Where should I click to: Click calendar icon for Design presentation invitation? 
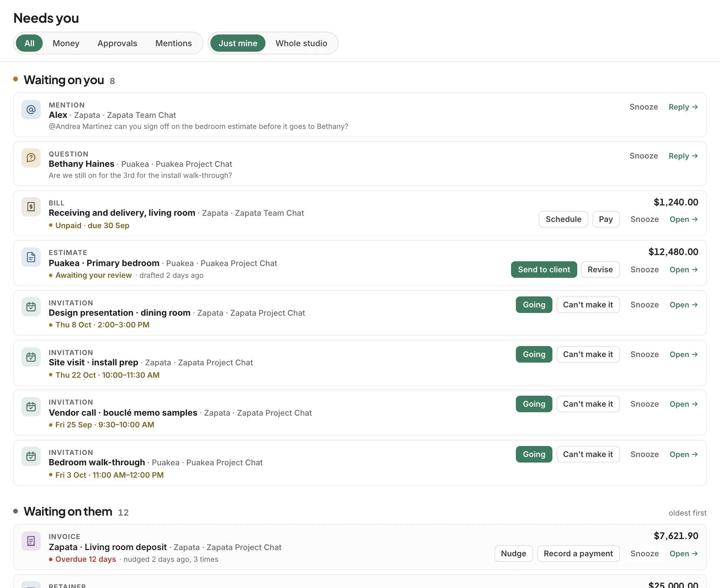pos(31,307)
